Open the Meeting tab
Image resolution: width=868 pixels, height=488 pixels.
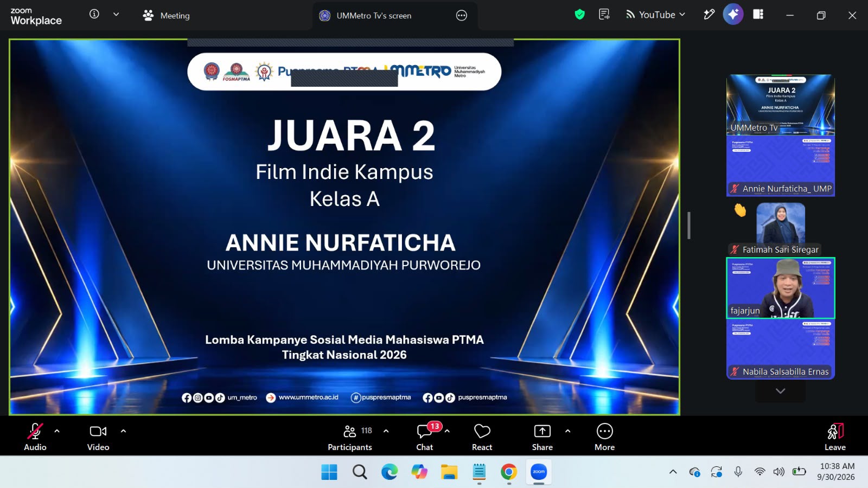(x=166, y=16)
